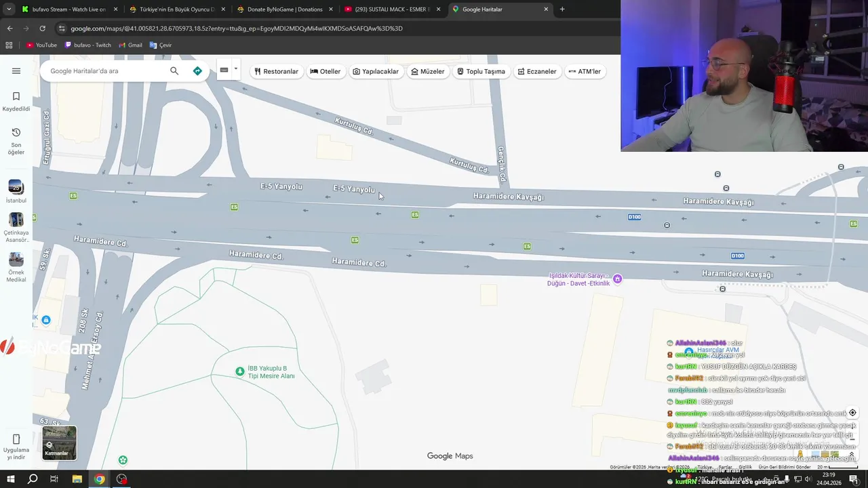Click the google.com/maps address bar
This screenshot has width=868, height=488.
pos(237,28)
